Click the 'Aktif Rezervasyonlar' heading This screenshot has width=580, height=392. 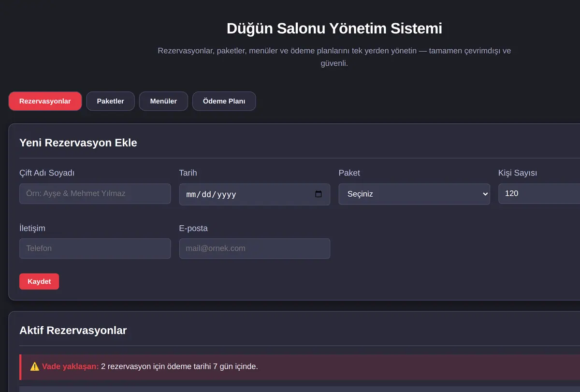(x=73, y=330)
